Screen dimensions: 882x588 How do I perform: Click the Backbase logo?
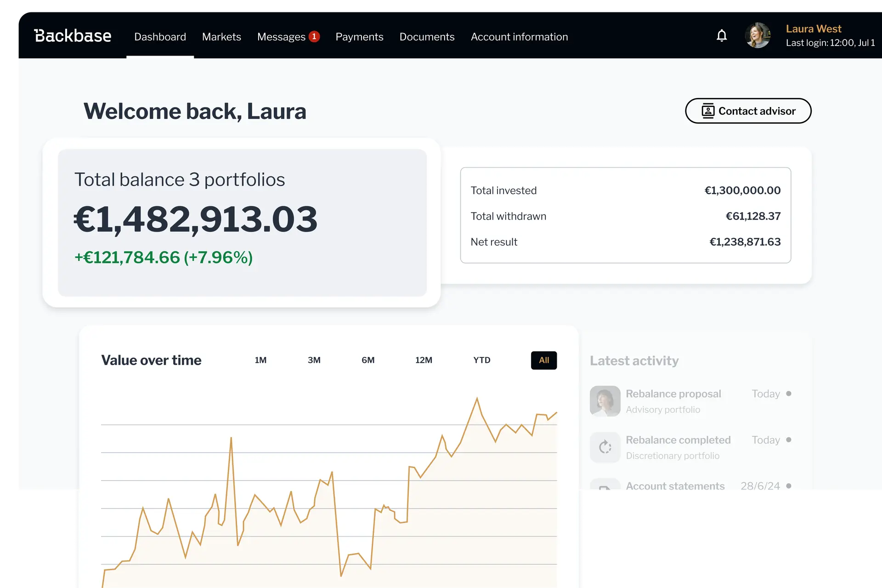click(73, 36)
